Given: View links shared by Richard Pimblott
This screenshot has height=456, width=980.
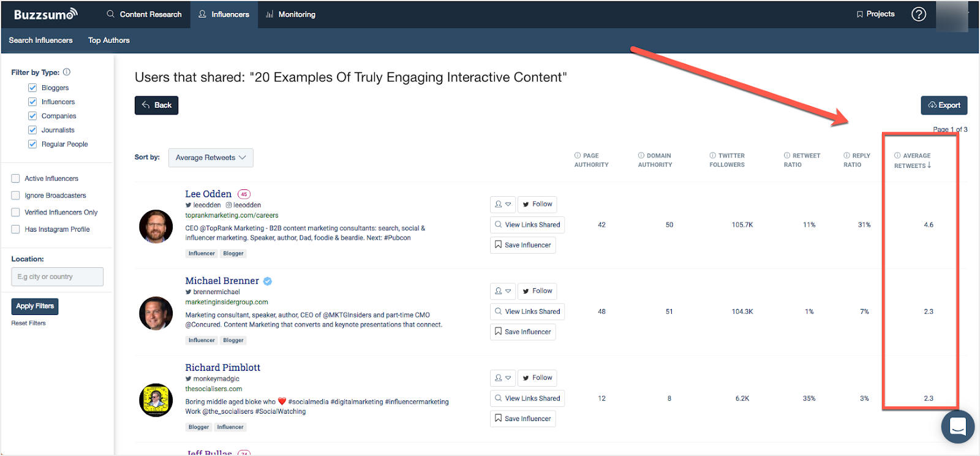Looking at the screenshot, I should 527,398.
